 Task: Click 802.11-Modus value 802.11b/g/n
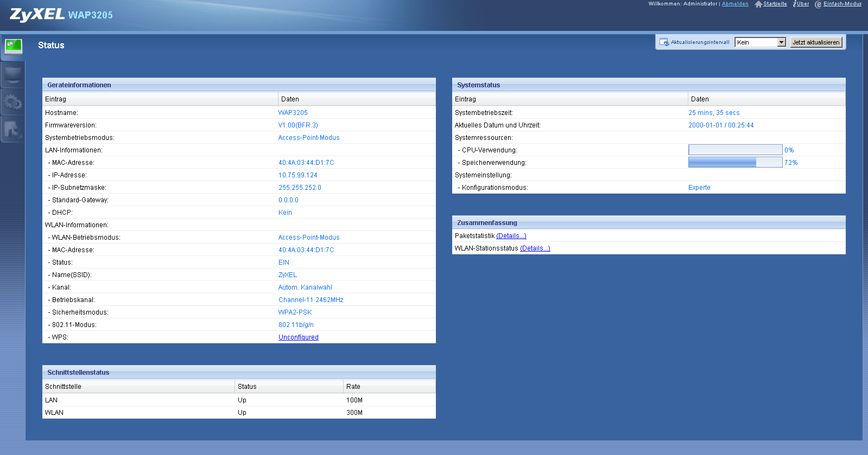[x=296, y=325]
